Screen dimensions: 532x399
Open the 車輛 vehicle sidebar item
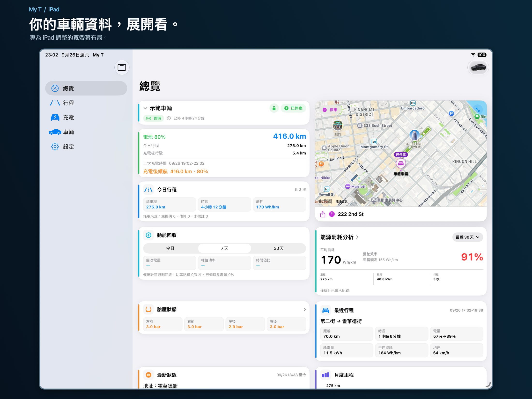pyautogui.click(x=86, y=132)
